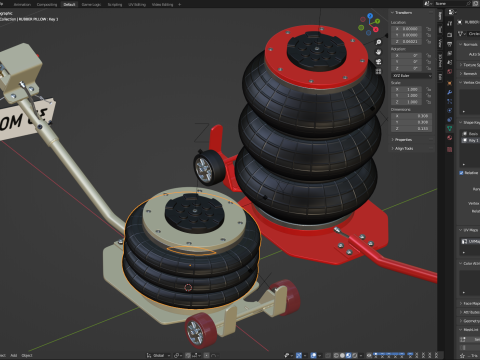480x360 pixels.
Task: Toggle viewport gizmos button
Action: pos(299,355)
